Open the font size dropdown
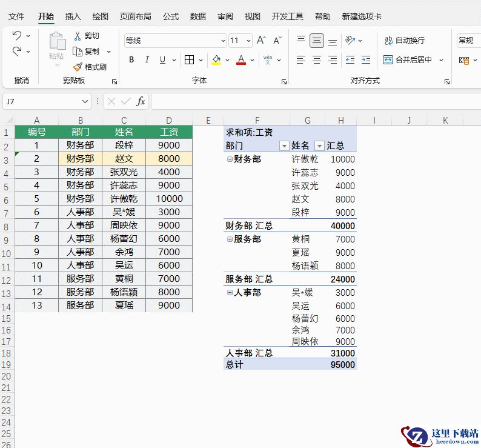 point(248,41)
